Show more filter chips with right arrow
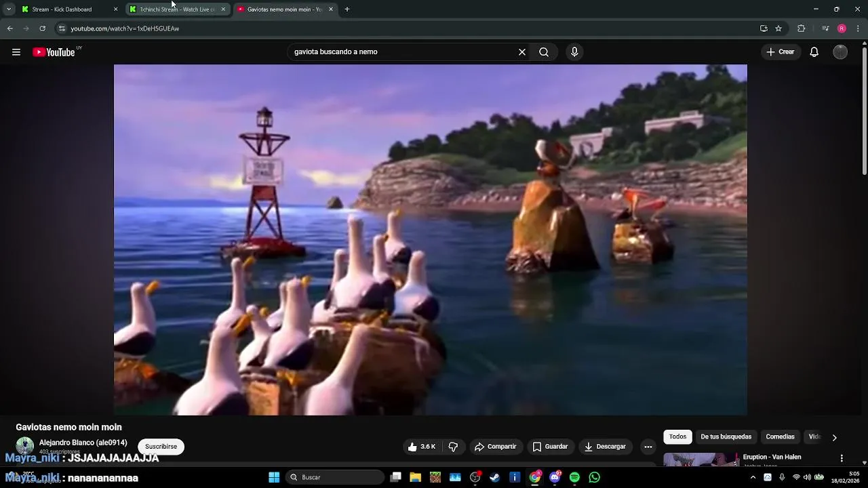Image resolution: width=868 pixels, height=488 pixels. 834,437
